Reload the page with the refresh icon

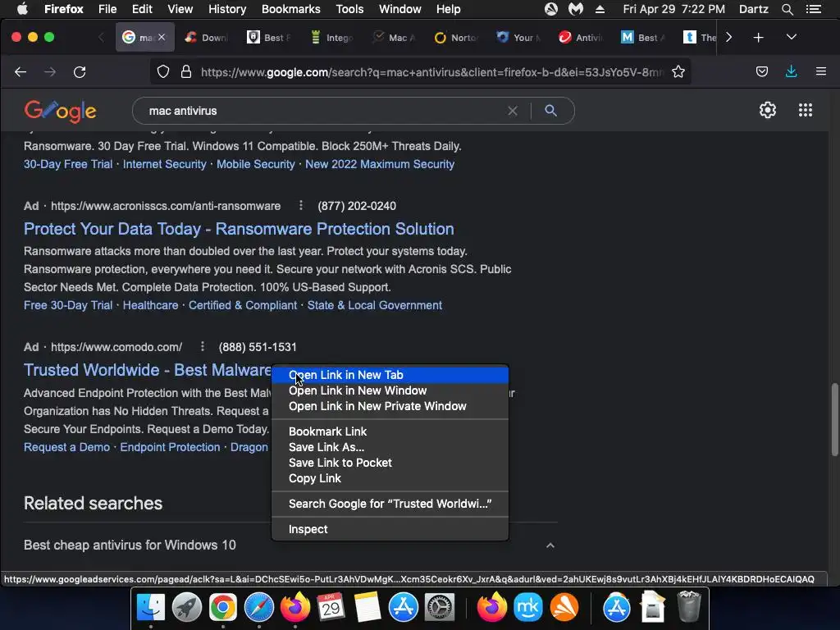pos(80,72)
